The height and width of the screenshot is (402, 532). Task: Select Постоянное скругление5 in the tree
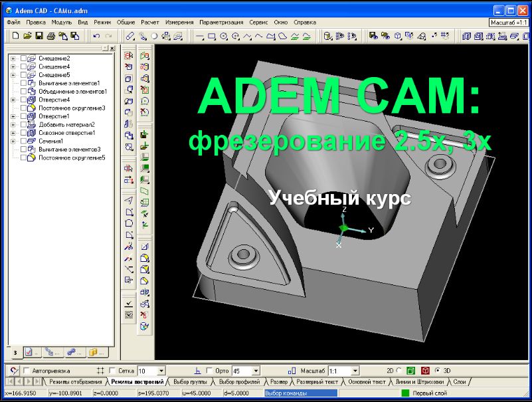tap(72, 157)
